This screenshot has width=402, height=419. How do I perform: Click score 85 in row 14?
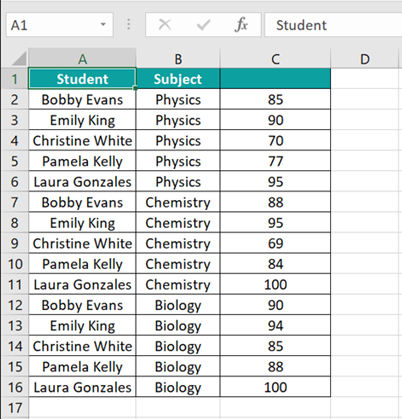[275, 346]
